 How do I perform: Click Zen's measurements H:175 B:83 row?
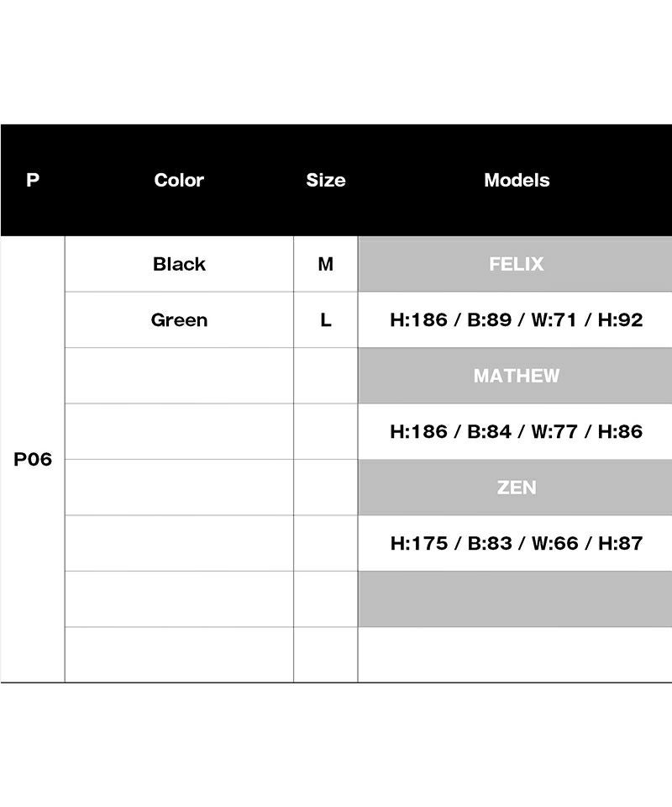516,544
